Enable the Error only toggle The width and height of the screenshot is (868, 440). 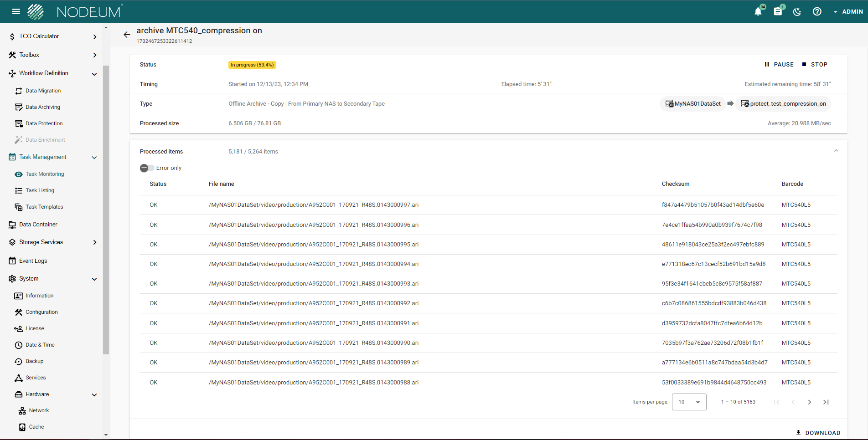(x=147, y=168)
